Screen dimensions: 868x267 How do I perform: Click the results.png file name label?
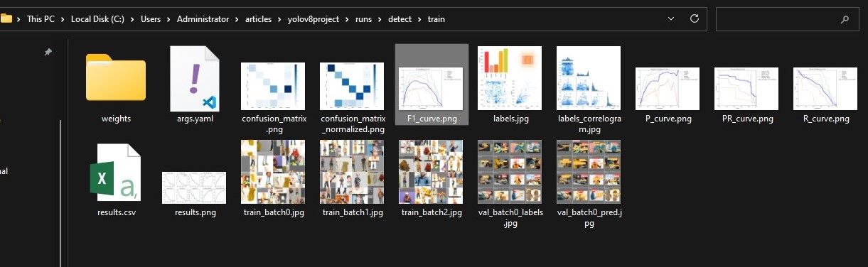click(195, 212)
